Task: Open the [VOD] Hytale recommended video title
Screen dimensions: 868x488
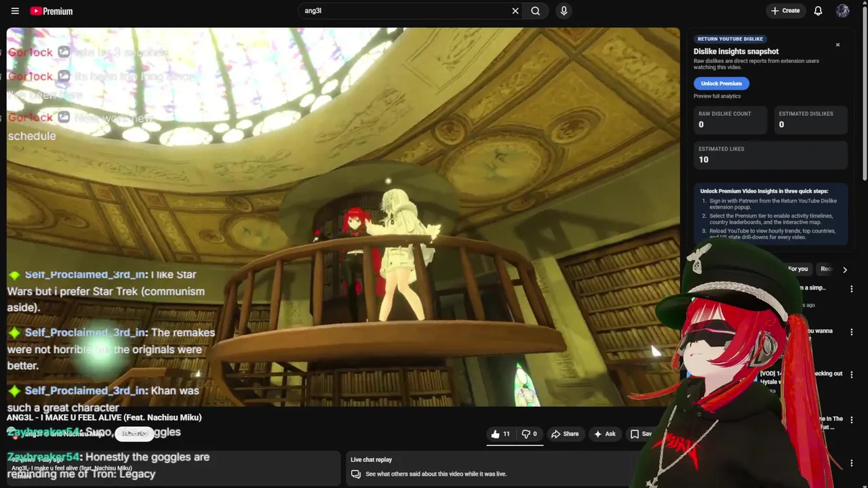Action: click(801, 378)
